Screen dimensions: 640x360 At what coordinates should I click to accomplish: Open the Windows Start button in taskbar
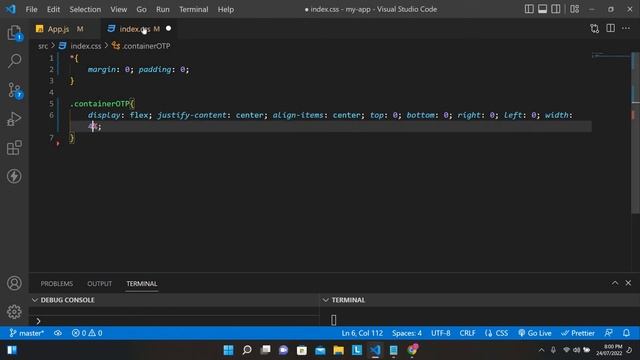(228, 350)
